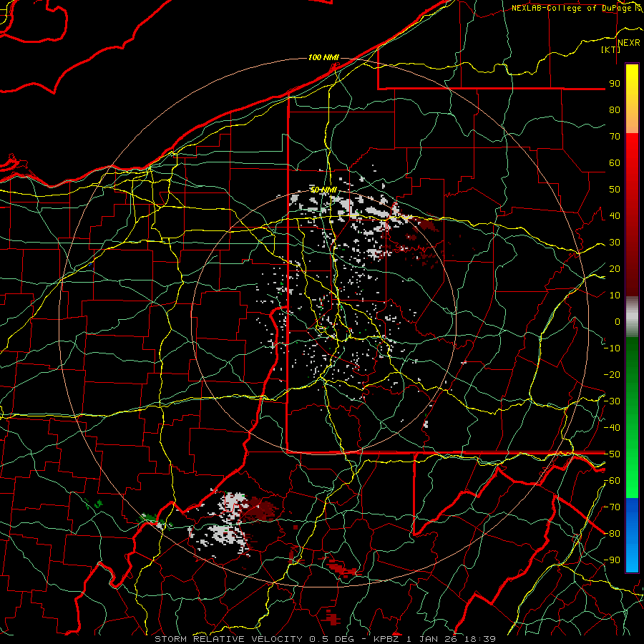This screenshot has height=644, width=644.
Task: Click the gray zero-velocity segment of color bar
Action: coord(632,317)
